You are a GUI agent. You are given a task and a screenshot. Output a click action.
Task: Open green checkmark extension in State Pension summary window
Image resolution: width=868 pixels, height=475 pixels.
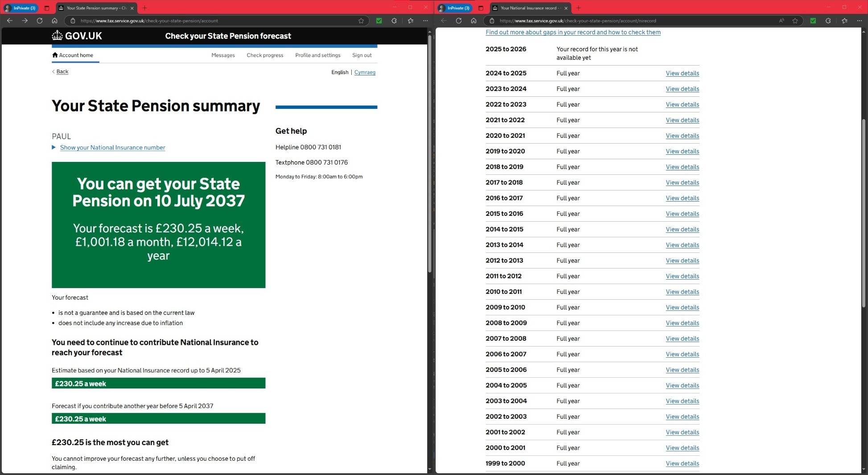[379, 21]
